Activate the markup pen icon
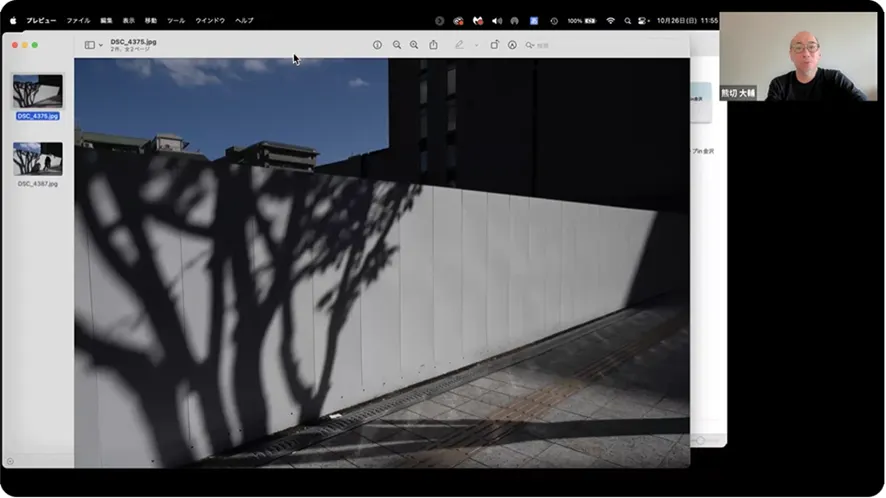The height and width of the screenshot is (498, 886). pos(460,45)
